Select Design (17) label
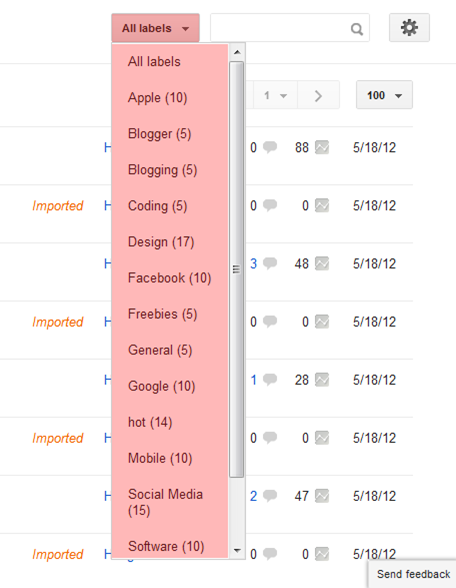Image resolution: width=456 pixels, height=588 pixels. (161, 242)
